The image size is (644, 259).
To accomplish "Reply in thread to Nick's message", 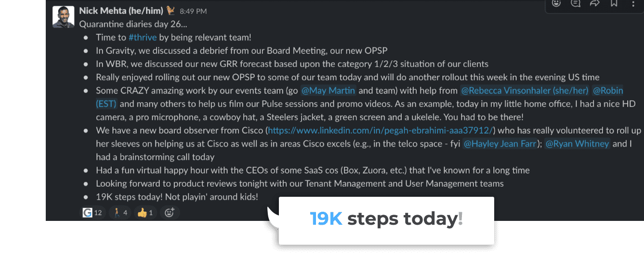I will (576, 3).
